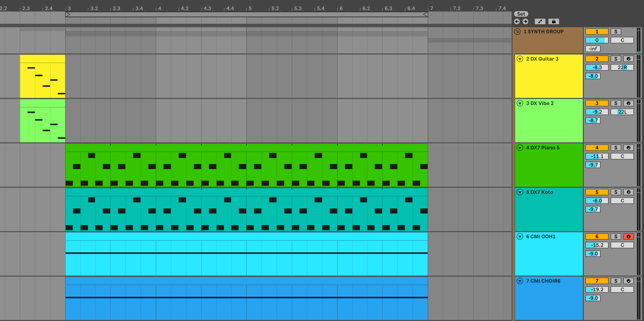Click the arm button on 4 DX7 Piano 5

point(628,148)
